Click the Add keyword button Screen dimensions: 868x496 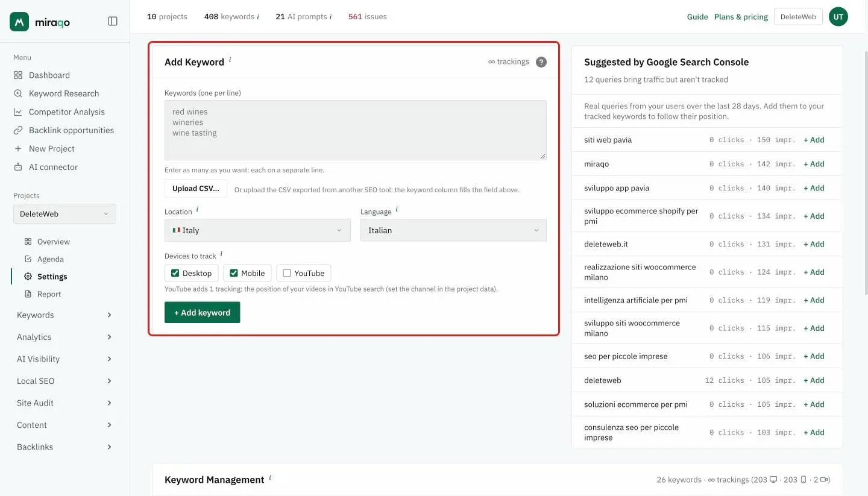pyautogui.click(x=203, y=312)
